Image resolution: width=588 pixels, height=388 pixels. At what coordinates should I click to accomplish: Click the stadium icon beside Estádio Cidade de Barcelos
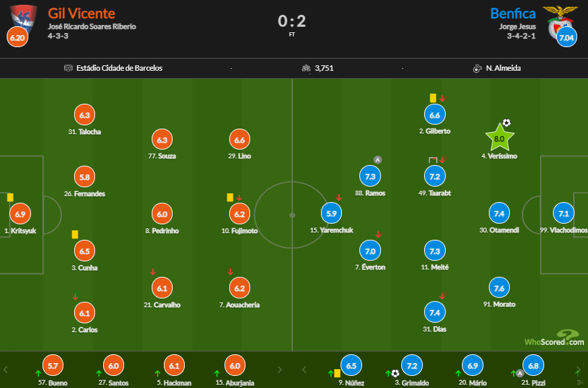(x=68, y=68)
